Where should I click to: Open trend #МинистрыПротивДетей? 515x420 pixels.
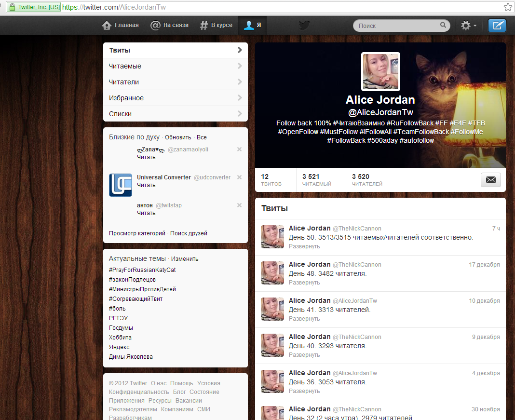pos(143,289)
